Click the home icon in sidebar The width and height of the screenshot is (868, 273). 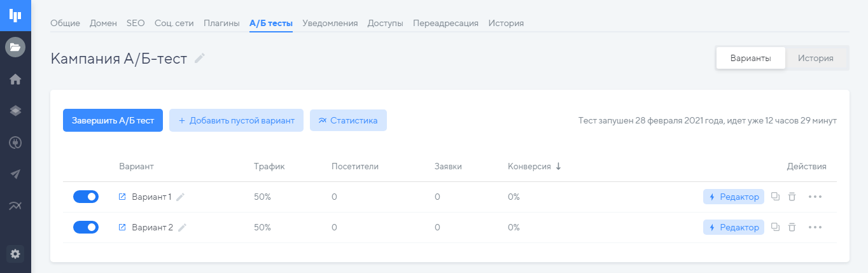click(x=15, y=79)
